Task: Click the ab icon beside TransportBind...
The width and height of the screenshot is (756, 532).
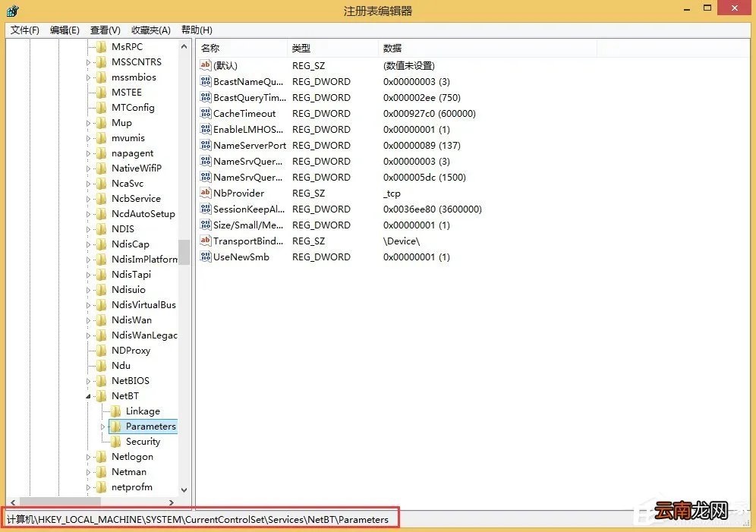Action: pyautogui.click(x=205, y=241)
